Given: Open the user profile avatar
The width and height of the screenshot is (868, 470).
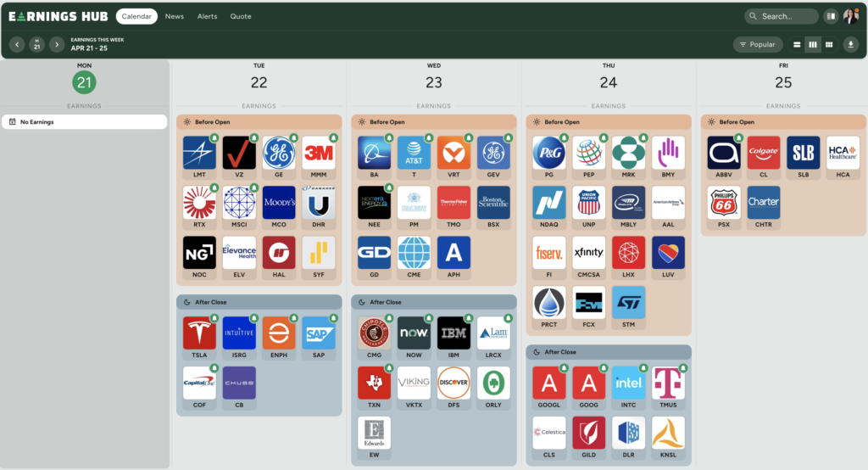Looking at the screenshot, I should [x=851, y=16].
